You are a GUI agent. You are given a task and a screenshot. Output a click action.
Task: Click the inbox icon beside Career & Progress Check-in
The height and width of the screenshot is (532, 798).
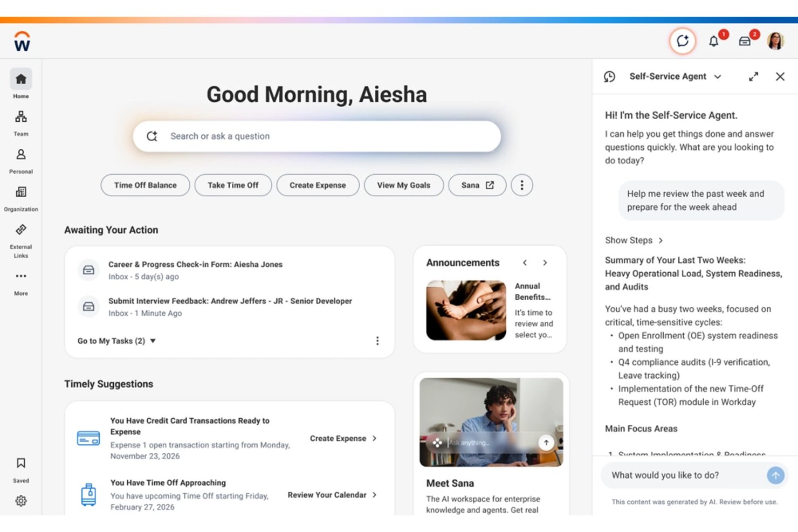[x=89, y=270]
